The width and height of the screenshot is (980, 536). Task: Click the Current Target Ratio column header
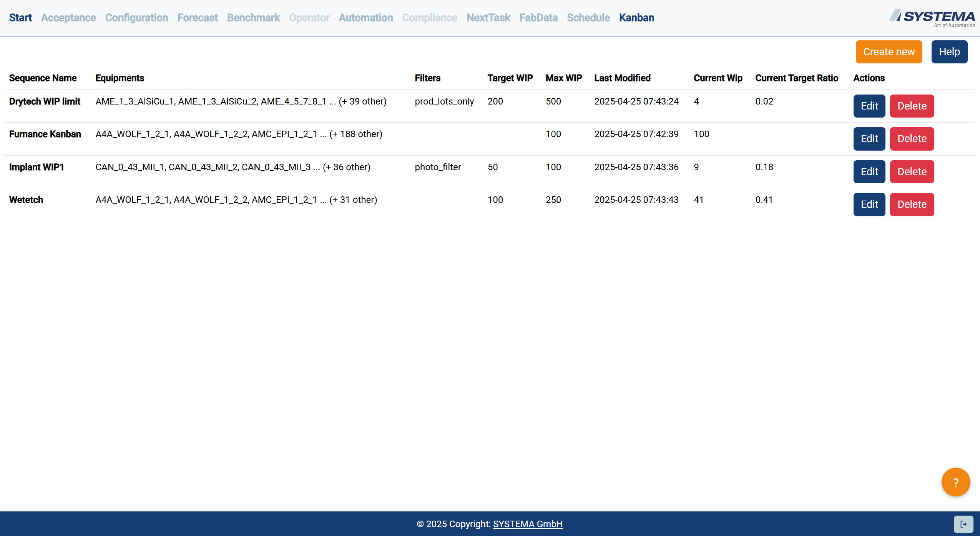pos(797,78)
